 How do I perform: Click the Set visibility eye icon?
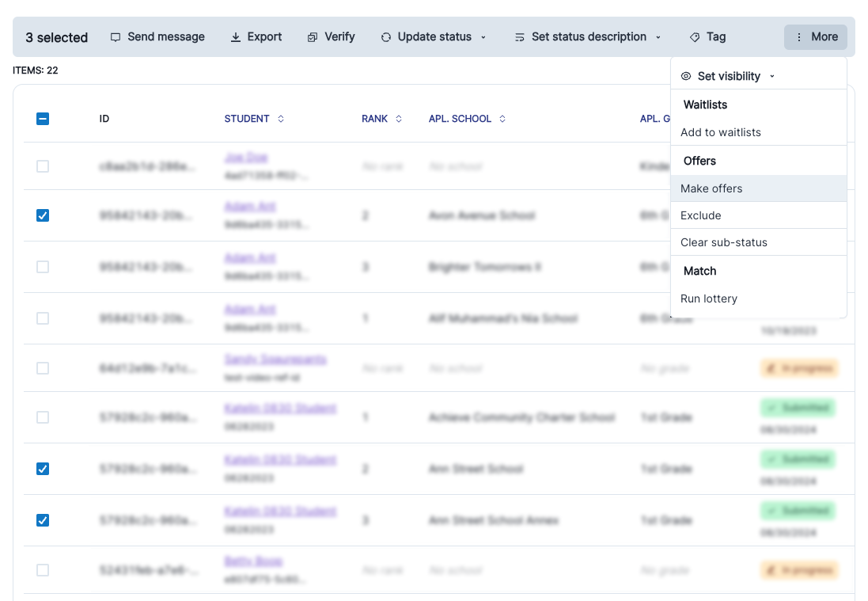tap(685, 76)
